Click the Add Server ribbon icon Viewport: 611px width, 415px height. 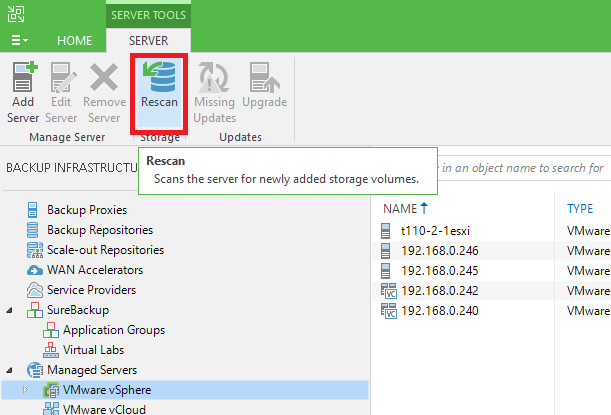pos(25,77)
